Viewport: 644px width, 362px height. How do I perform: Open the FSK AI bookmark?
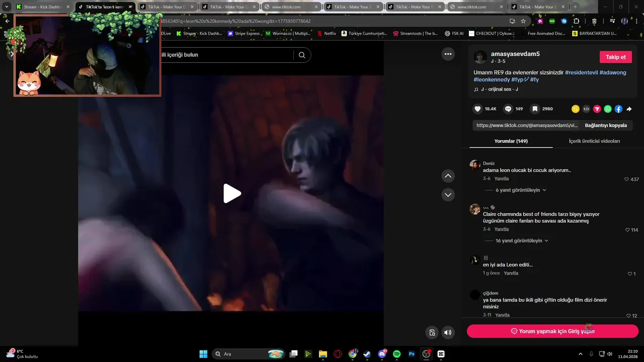[x=454, y=33]
